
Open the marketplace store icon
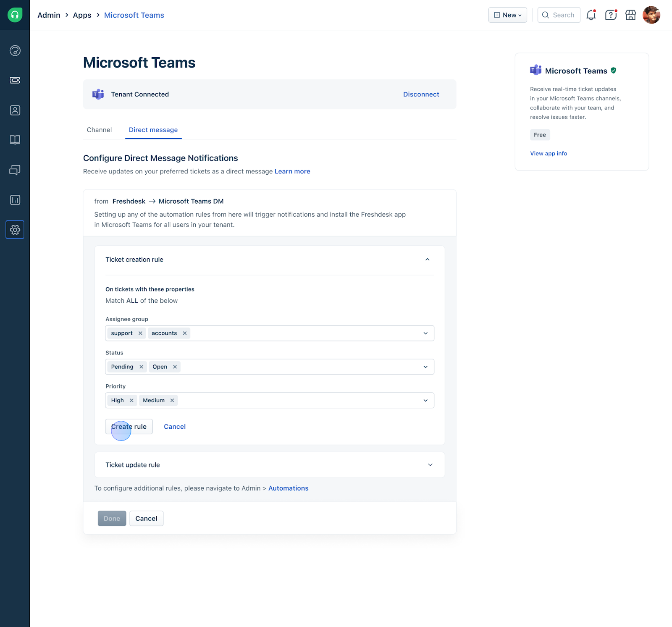pos(630,15)
